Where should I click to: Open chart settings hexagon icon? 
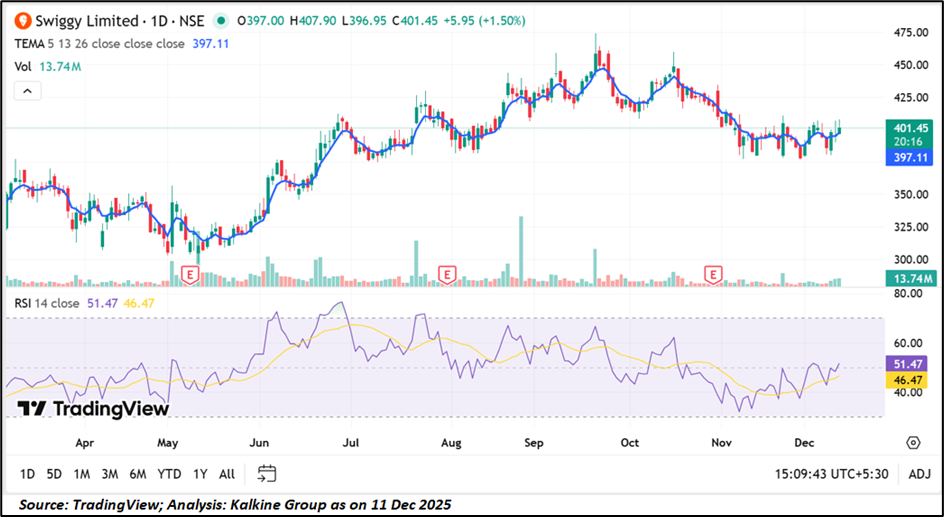pyautogui.click(x=913, y=442)
